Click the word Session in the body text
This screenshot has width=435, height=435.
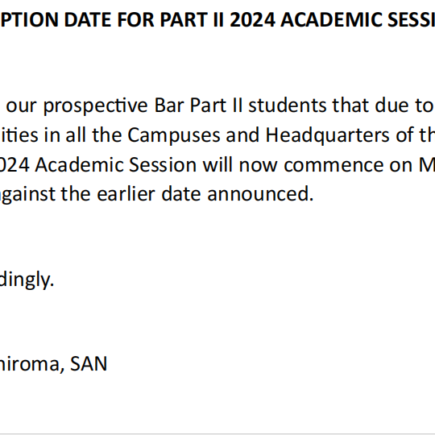pyautogui.click(x=163, y=165)
